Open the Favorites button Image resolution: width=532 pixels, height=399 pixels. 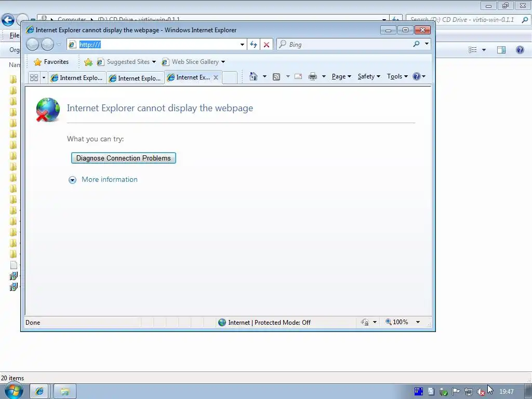51,62
